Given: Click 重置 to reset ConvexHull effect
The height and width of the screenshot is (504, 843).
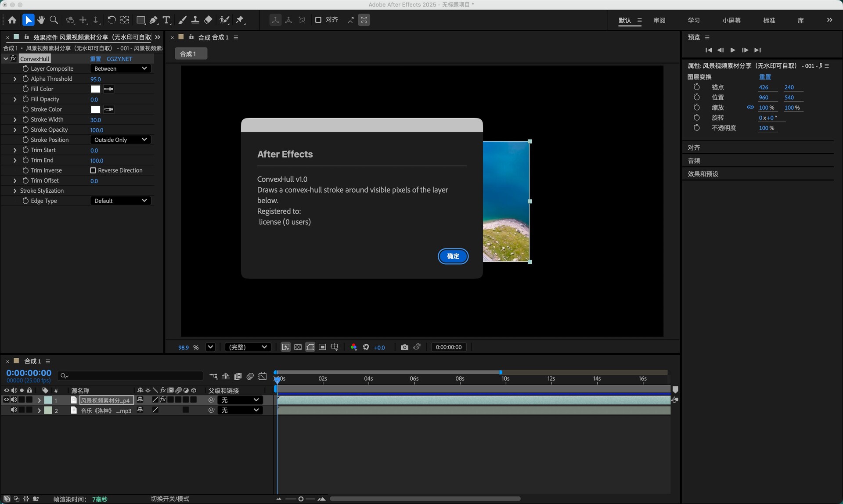Looking at the screenshot, I should click(x=96, y=59).
